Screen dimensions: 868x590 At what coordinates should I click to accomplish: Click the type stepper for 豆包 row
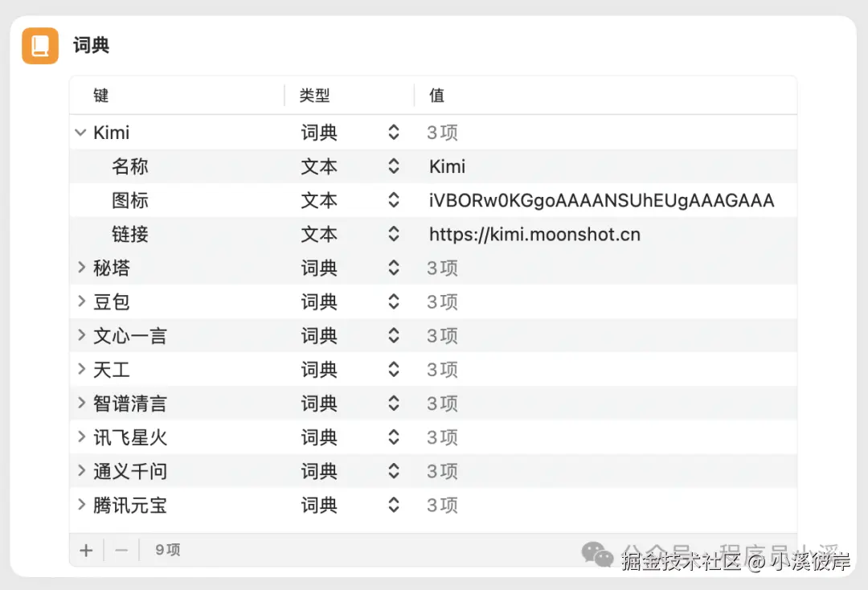pos(393,301)
